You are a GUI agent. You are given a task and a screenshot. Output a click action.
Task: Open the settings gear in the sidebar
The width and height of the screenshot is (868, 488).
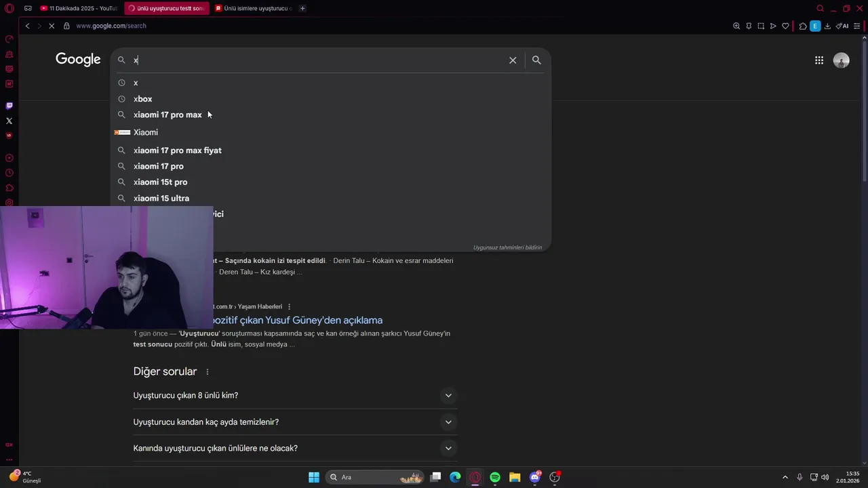coord(9,203)
